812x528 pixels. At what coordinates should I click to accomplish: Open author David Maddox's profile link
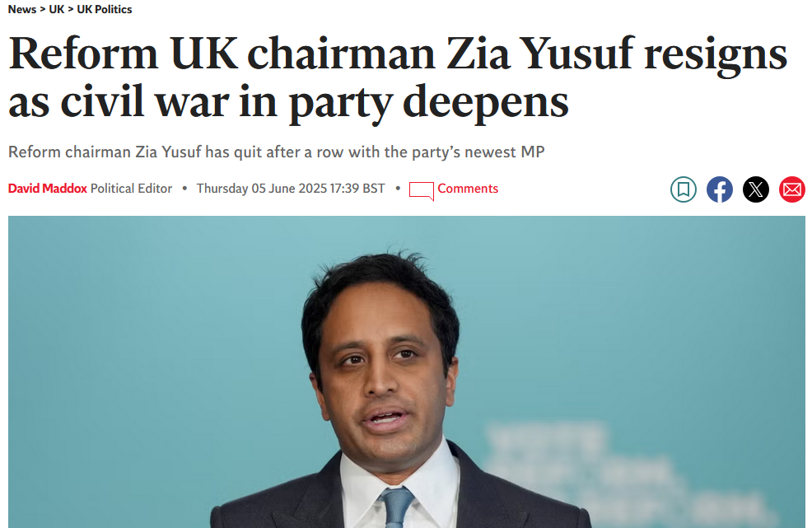47,189
